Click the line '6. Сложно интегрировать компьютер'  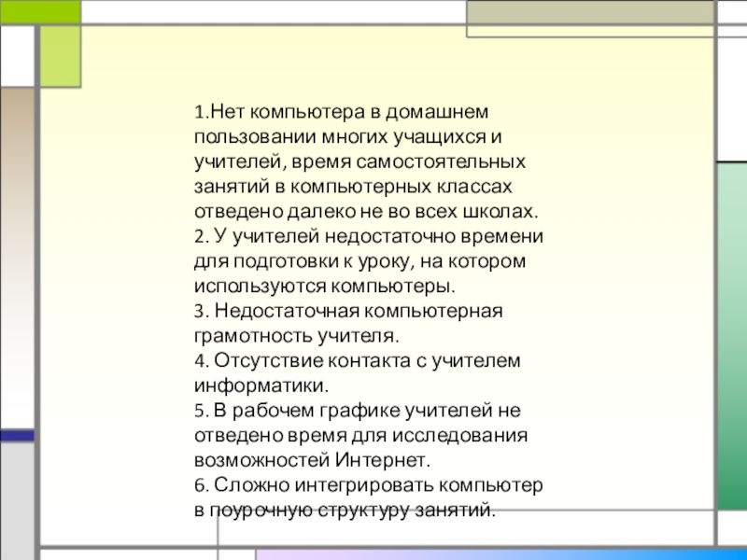pyautogui.click(x=368, y=486)
